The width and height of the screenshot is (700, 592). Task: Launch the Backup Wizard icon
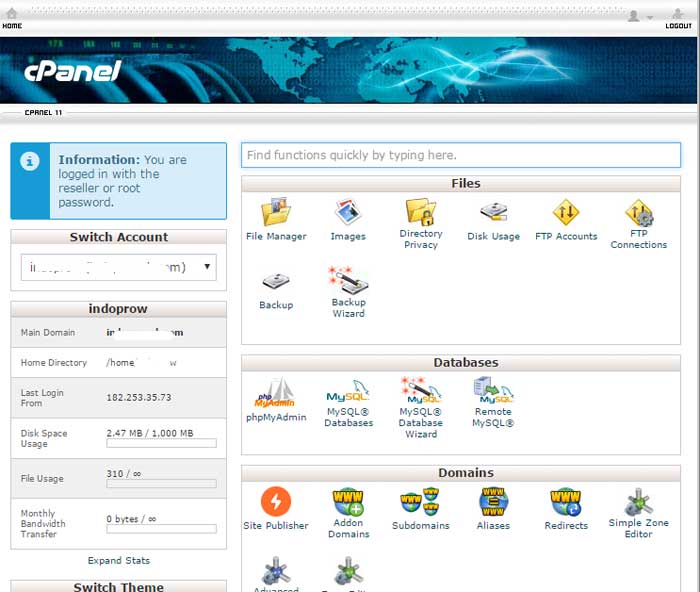[348, 280]
